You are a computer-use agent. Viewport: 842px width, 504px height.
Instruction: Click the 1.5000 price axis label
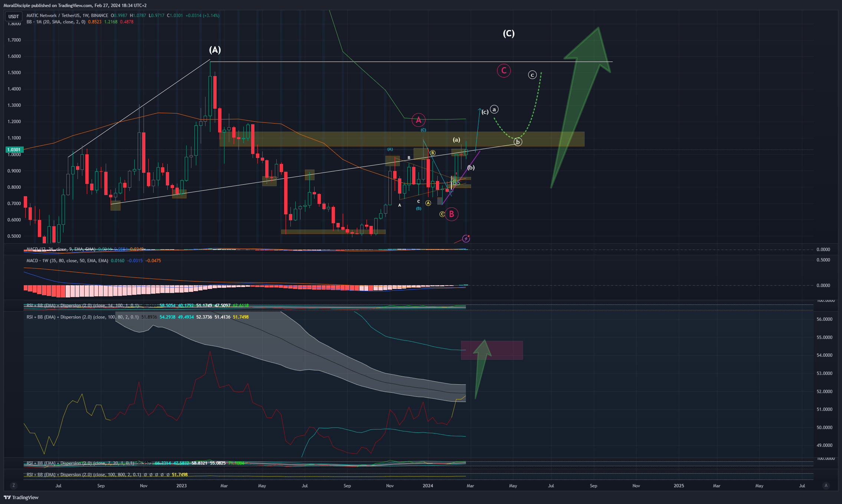14,73
